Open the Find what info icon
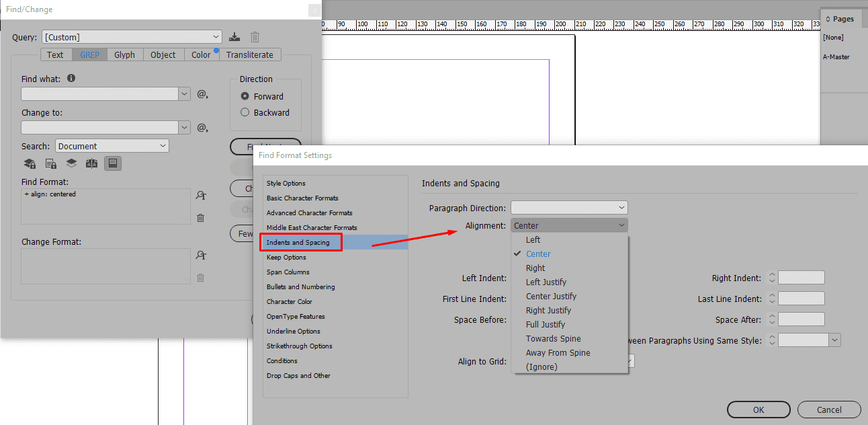The image size is (868, 425). pos(71,78)
